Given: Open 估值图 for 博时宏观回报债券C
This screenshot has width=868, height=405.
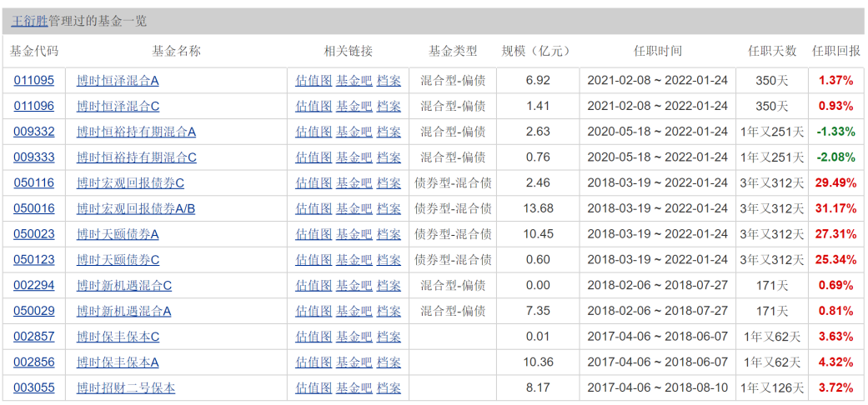Looking at the screenshot, I should point(314,183).
